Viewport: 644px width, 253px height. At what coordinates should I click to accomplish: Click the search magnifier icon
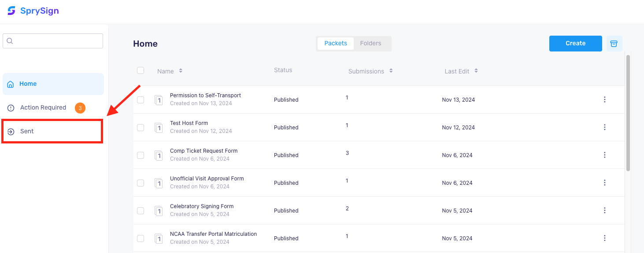[x=10, y=41]
